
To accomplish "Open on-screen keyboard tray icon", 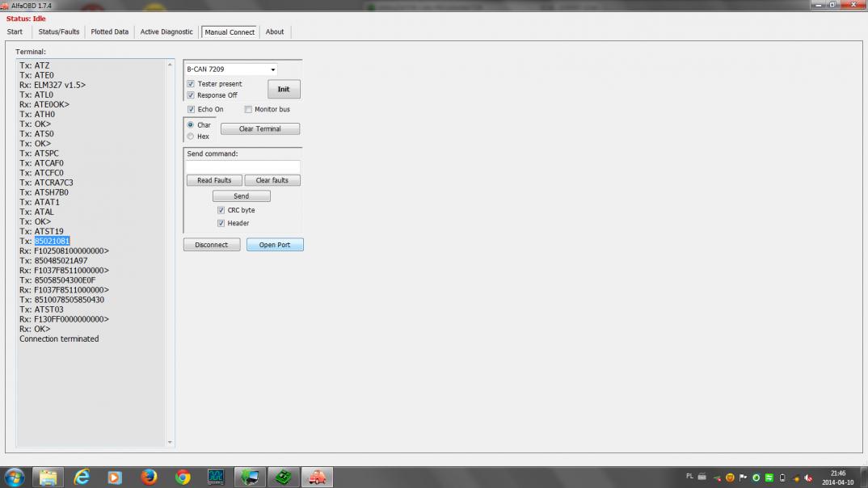I will [702, 477].
